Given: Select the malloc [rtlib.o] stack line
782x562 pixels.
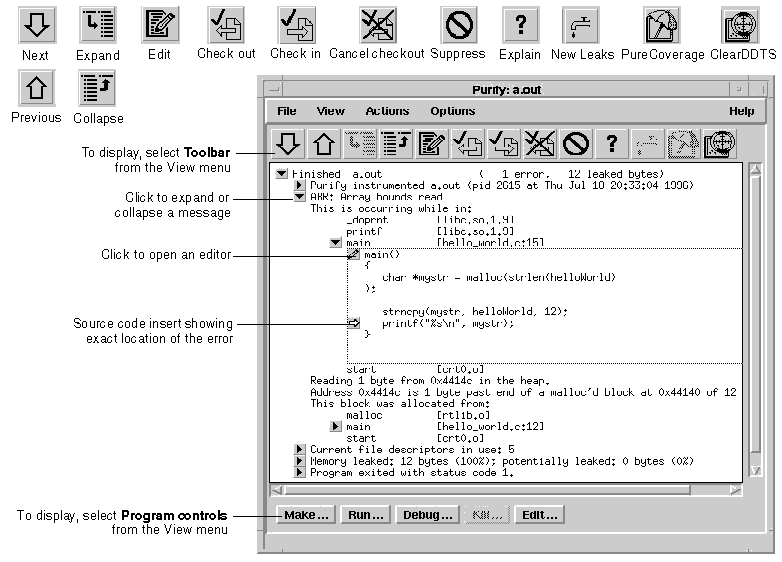Looking at the screenshot, I should click(418, 415).
